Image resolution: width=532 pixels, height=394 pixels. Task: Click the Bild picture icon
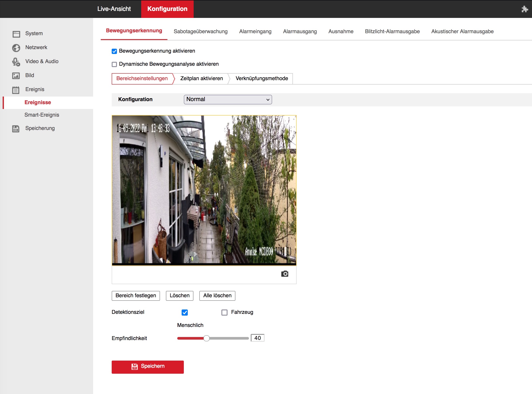coord(16,76)
